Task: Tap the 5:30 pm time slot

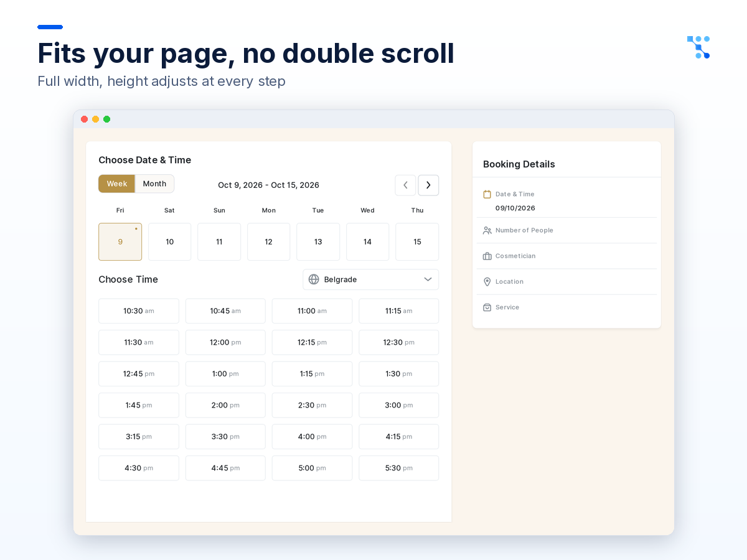Action: point(398,468)
